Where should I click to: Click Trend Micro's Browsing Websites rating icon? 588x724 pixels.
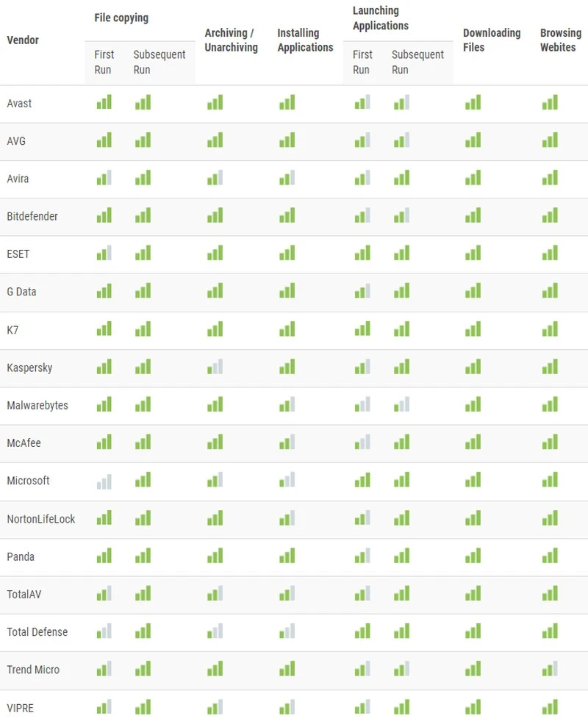(550, 670)
